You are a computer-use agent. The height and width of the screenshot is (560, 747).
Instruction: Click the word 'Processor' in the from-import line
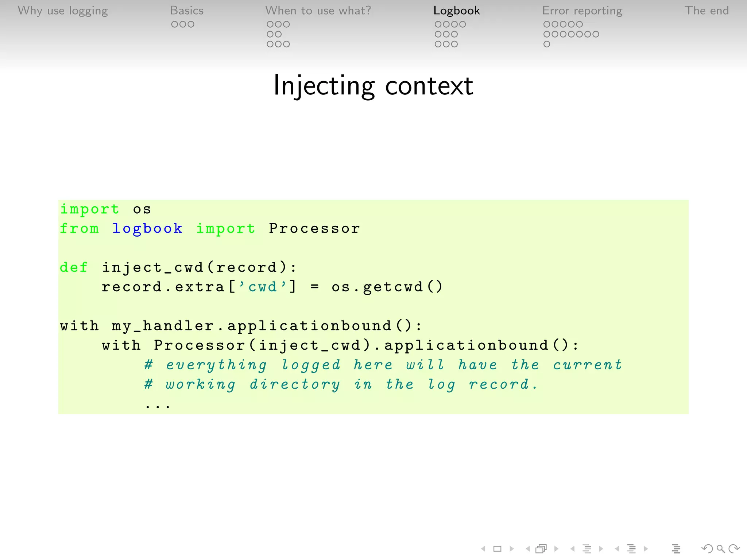(314, 229)
